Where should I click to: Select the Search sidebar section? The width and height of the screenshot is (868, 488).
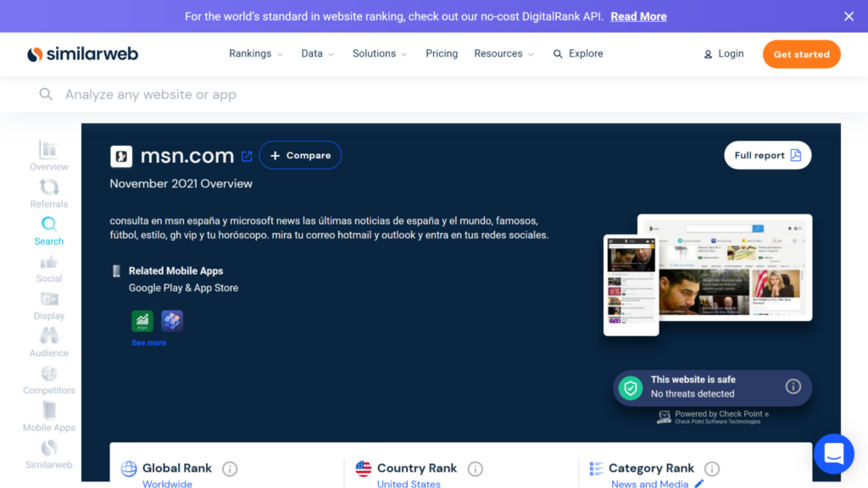coord(48,230)
